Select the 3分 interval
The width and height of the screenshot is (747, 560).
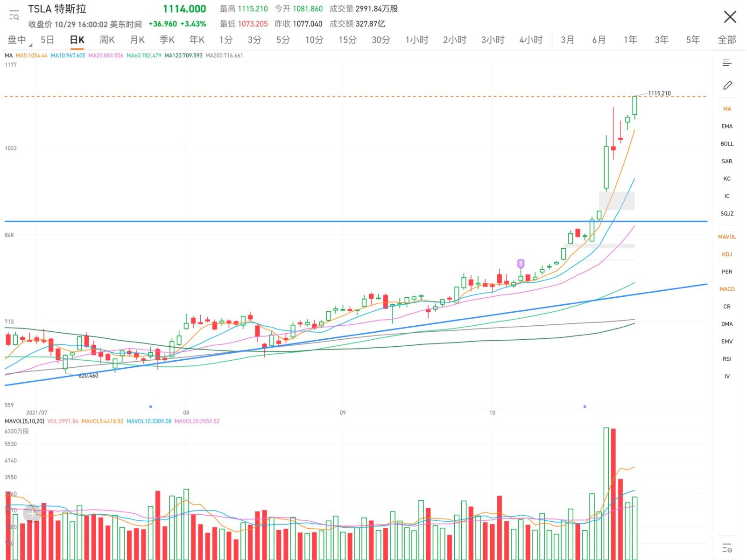[x=254, y=40]
